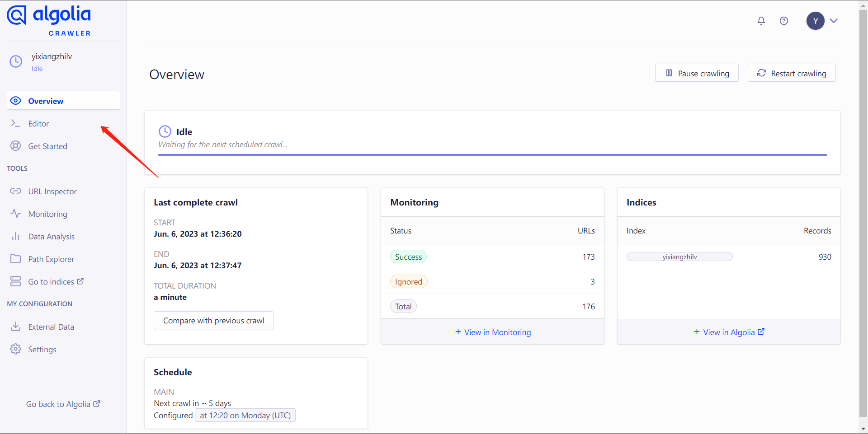Expand View in Monitoring link
Image resolution: width=868 pixels, height=434 pixels.
pyautogui.click(x=493, y=332)
